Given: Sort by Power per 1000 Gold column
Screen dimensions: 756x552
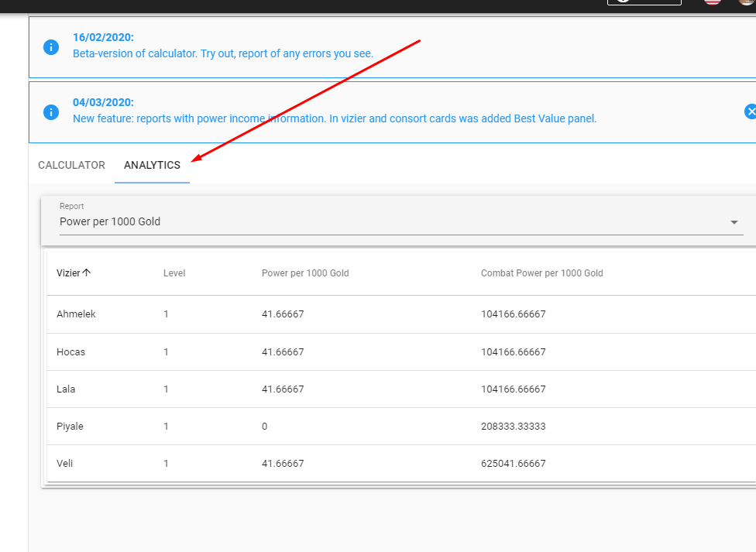Looking at the screenshot, I should pyautogui.click(x=305, y=273).
